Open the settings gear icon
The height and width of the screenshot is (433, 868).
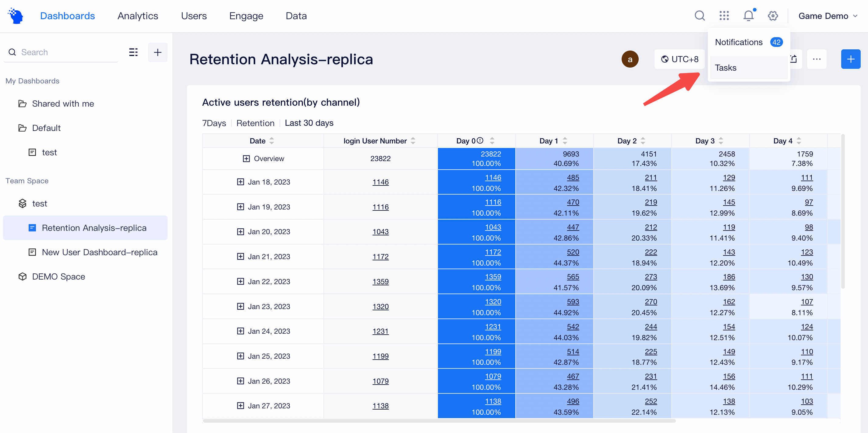[773, 16]
